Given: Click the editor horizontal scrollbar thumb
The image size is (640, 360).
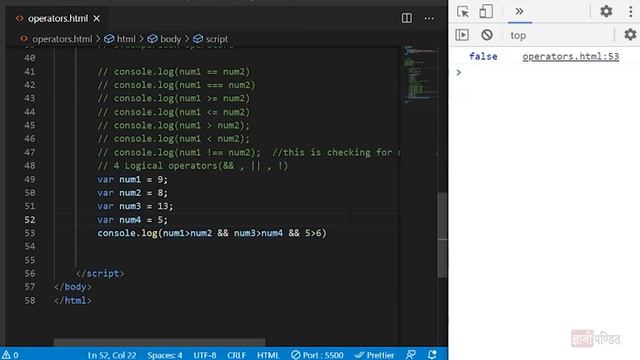Looking at the screenshot, I should [x=159, y=342].
